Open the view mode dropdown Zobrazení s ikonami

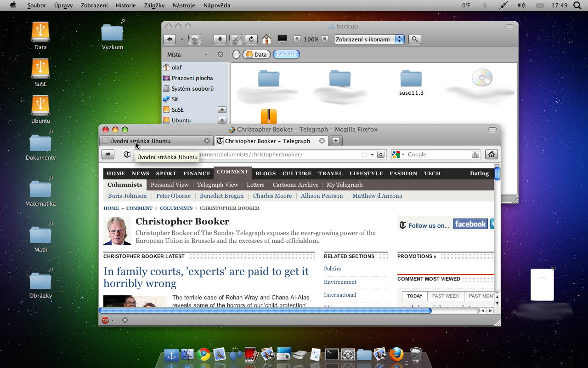pos(369,39)
